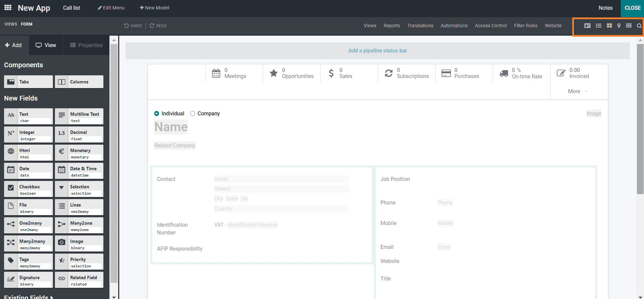Screen dimensions: 644x299
Task: Open the Access Control menu item
Action: pyautogui.click(x=491, y=26)
